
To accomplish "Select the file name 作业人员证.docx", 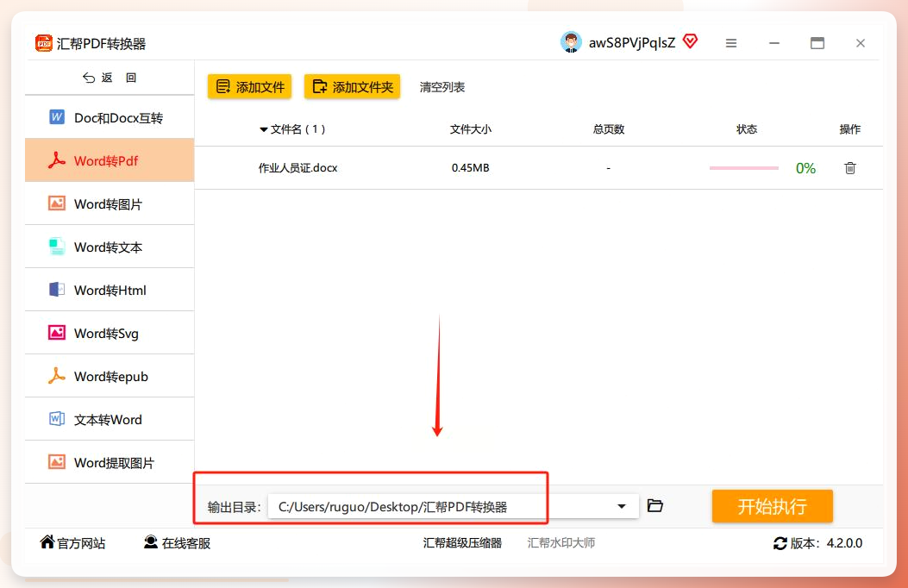I will click(x=297, y=168).
